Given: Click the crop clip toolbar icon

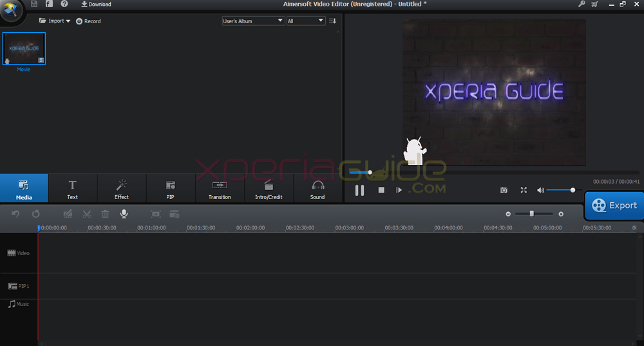Looking at the screenshot, I should 156,214.
